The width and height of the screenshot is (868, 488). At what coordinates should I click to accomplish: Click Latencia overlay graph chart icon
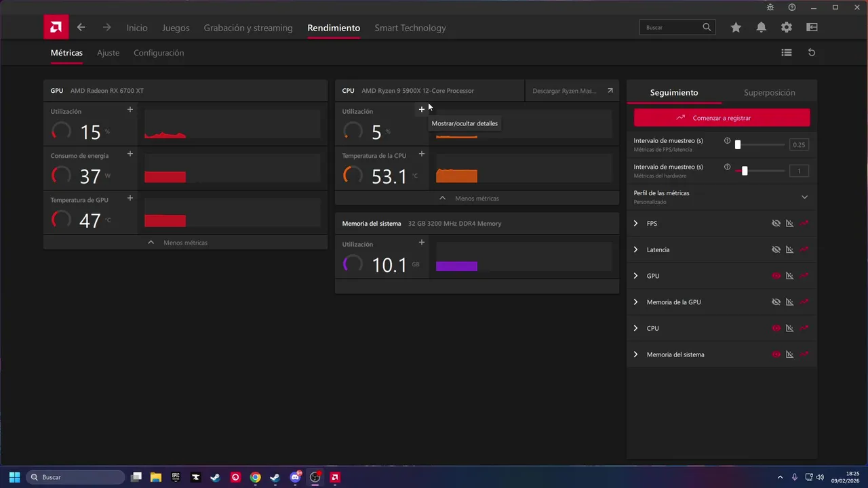(790, 249)
